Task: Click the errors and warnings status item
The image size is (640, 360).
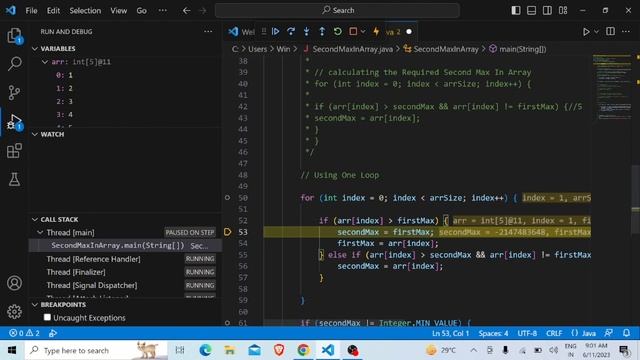Action: tap(24, 333)
